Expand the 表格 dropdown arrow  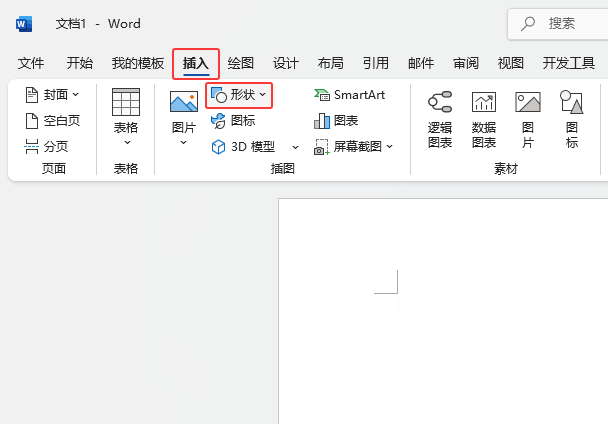pyautogui.click(x=127, y=143)
